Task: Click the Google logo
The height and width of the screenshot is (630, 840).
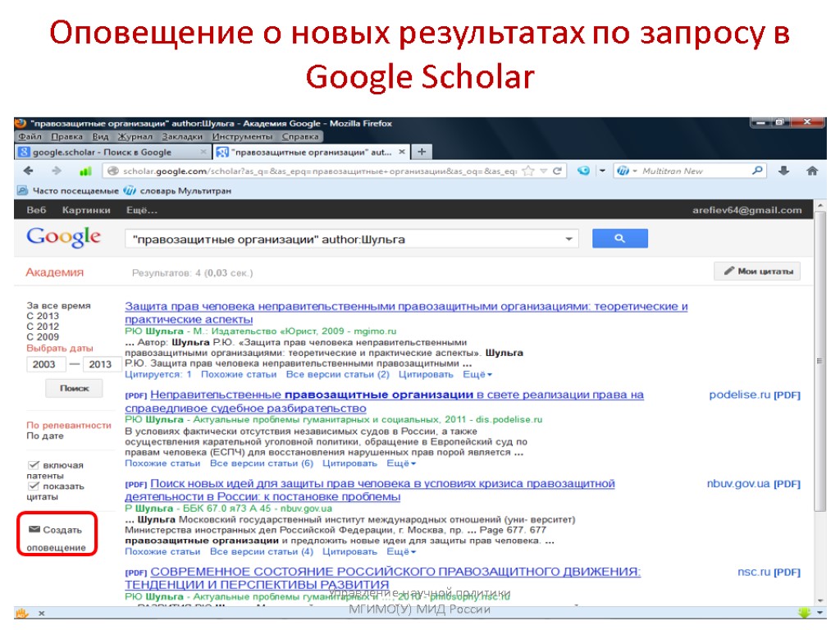Action: 63,237
